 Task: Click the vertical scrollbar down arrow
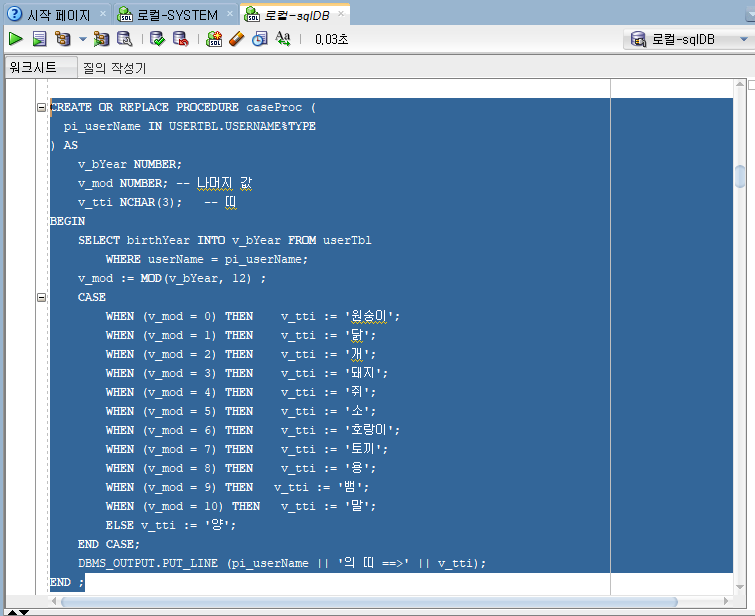click(x=740, y=586)
